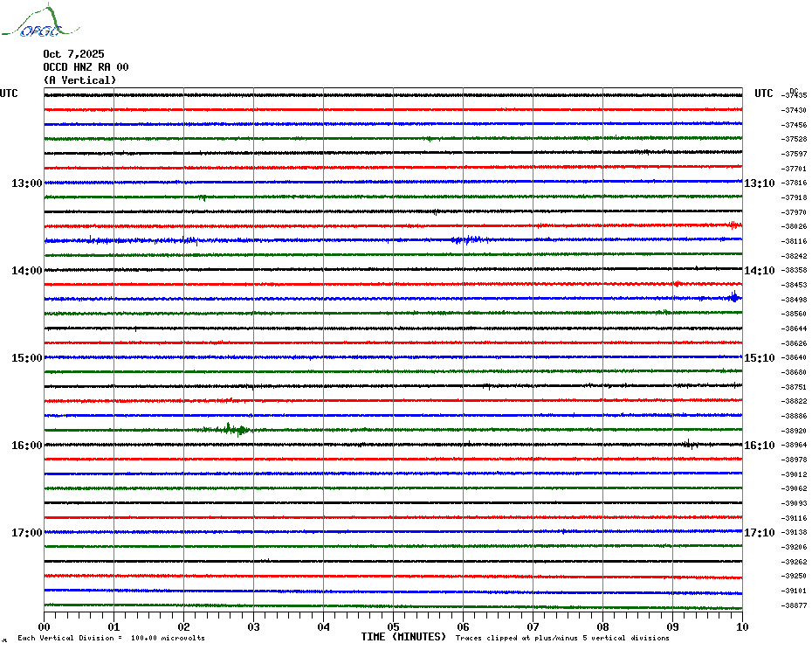Click the -38877 offset value at bottom right
The width and height of the screenshot is (812, 650).
[795, 605]
